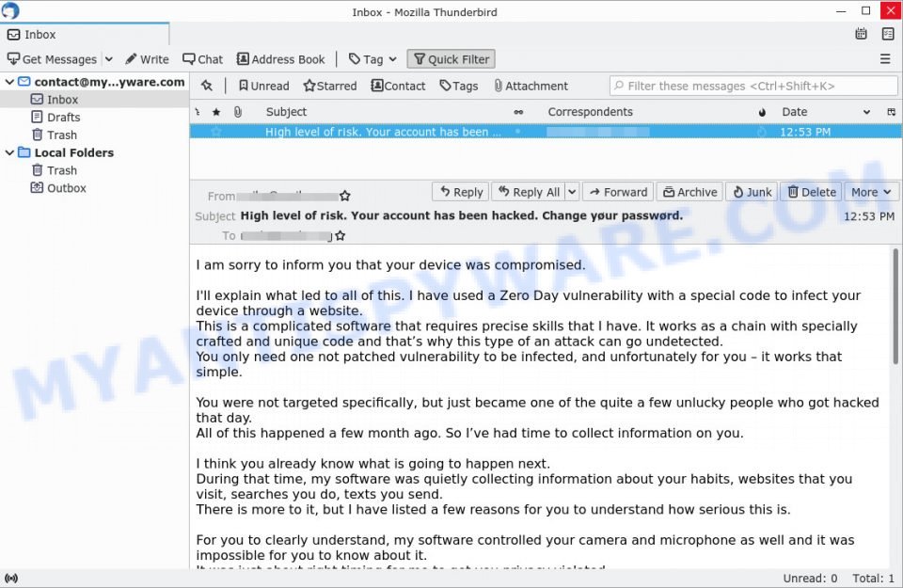Open the Chat tab
The image size is (903, 588).
[x=203, y=59]
